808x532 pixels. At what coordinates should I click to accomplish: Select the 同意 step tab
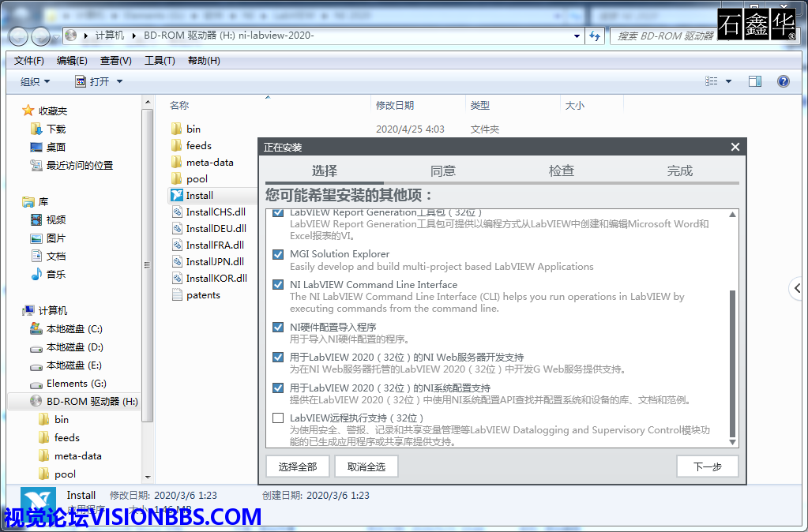coord(442,171)
